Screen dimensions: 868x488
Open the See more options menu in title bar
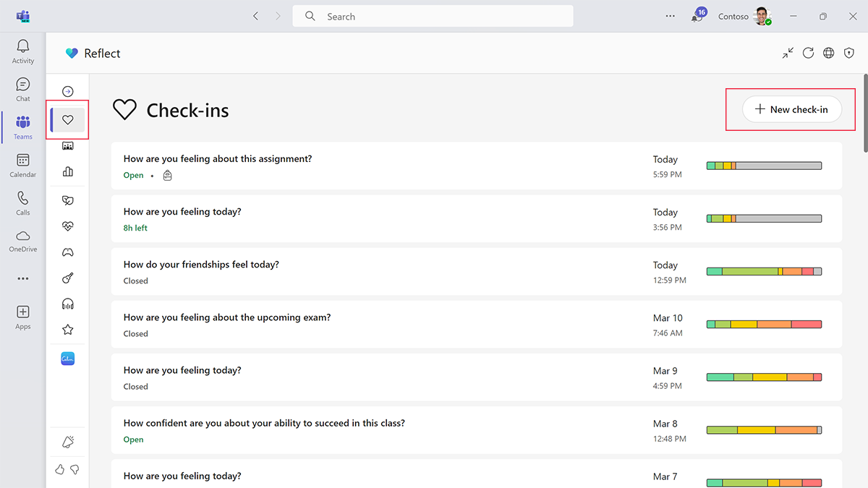click(x=670, y=16)
